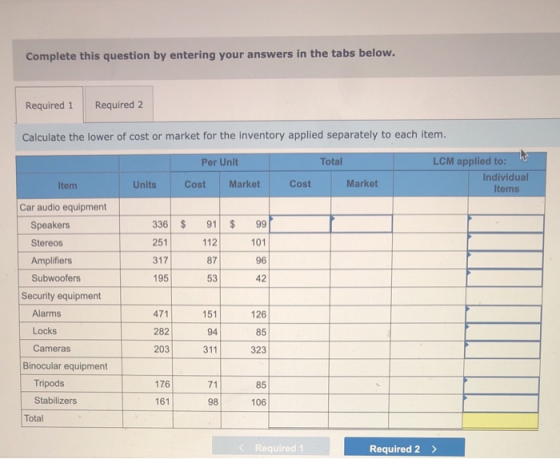Click the Alarms units value 471
560x459 pixels.
[161, 314]
